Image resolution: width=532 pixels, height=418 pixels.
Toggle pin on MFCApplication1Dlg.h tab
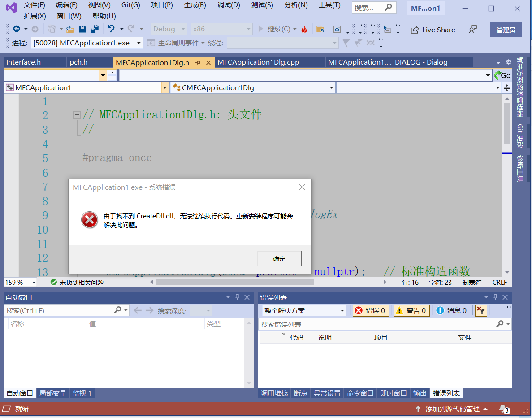point(198,62)
